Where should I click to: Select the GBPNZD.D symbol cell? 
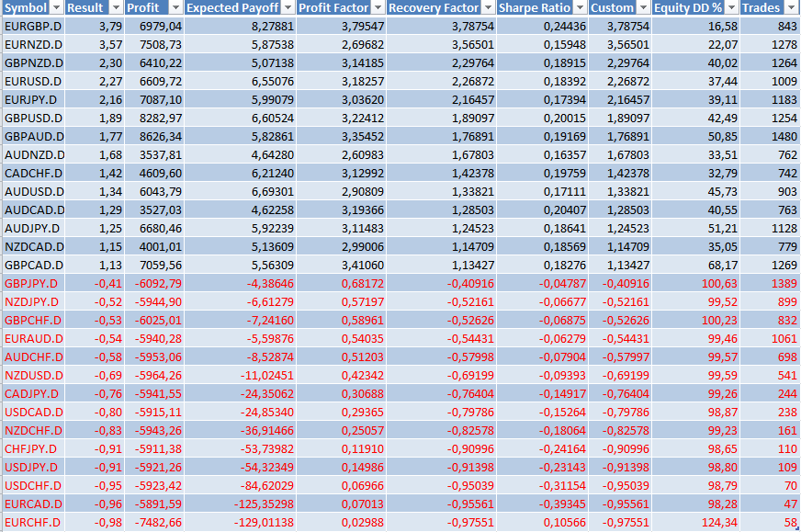[33, 62]
